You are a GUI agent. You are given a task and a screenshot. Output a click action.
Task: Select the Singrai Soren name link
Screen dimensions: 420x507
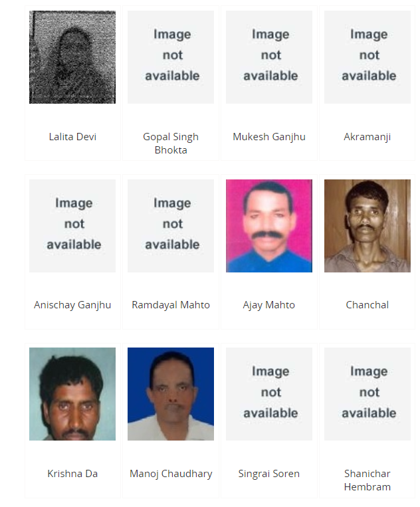point(269,474)
